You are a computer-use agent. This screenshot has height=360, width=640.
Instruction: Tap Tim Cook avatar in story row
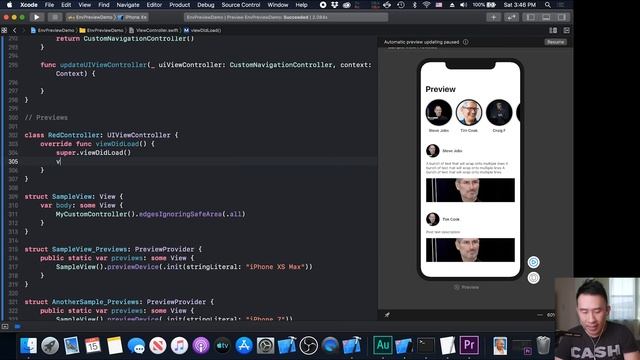pyautogui.click(x=469, y=112)
